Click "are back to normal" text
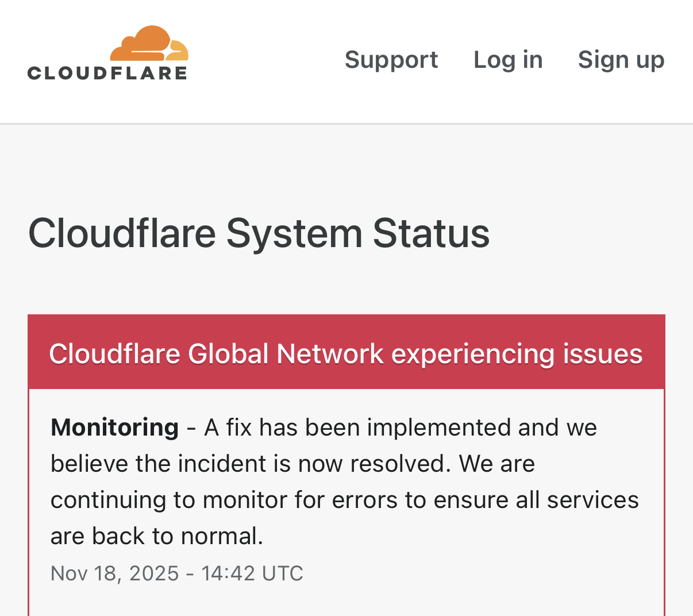 [156, 536]
